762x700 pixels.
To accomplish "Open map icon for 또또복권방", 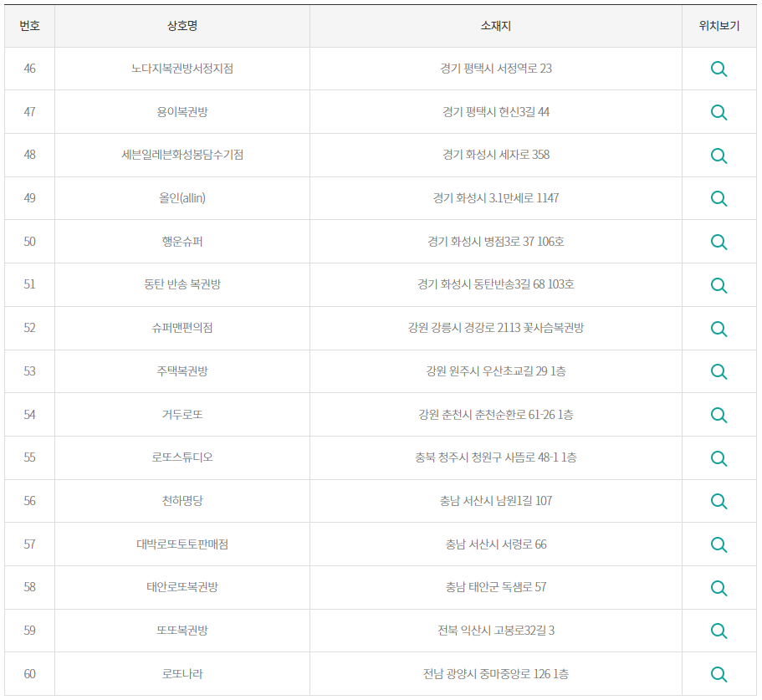I will tap(719, 631).
